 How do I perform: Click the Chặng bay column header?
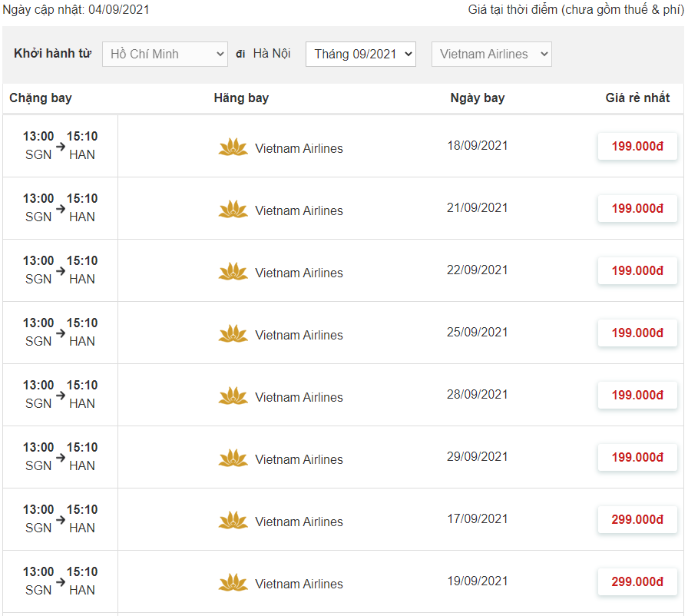[x=41, y=98]
